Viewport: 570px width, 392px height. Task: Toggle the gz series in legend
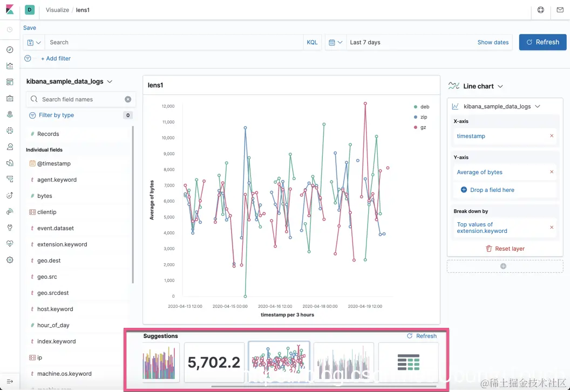pyautogui.click(x=420, y=127)
